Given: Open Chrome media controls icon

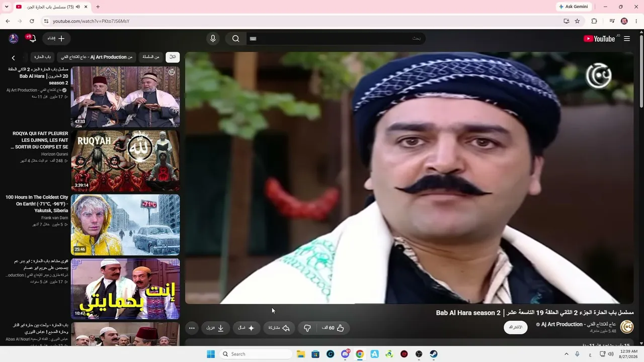Looking at the screenshot, I should 612,21.
